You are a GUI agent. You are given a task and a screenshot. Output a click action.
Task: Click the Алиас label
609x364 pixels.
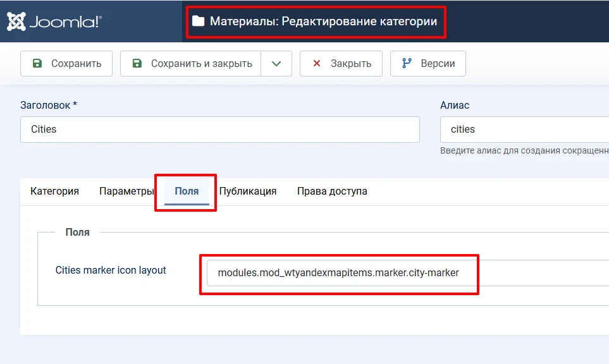coord(455,105)
